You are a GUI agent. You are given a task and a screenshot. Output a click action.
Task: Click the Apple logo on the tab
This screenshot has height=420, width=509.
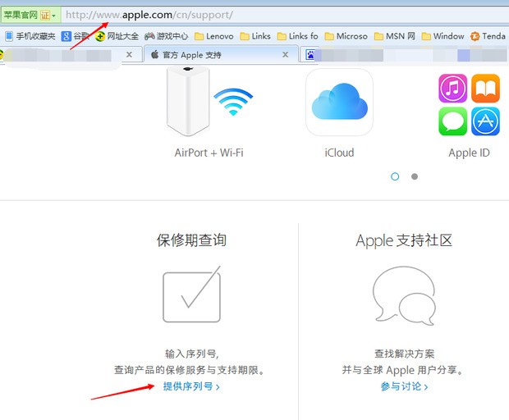pyautogui.click(x=155, y=54)
